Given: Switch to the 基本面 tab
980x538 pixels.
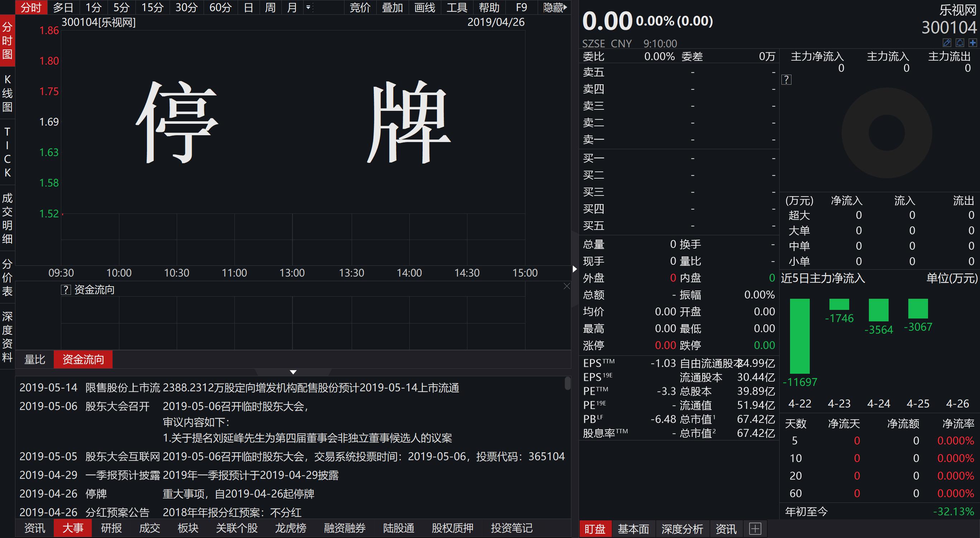Looking at the screenshot, I should tap(633, 528).
